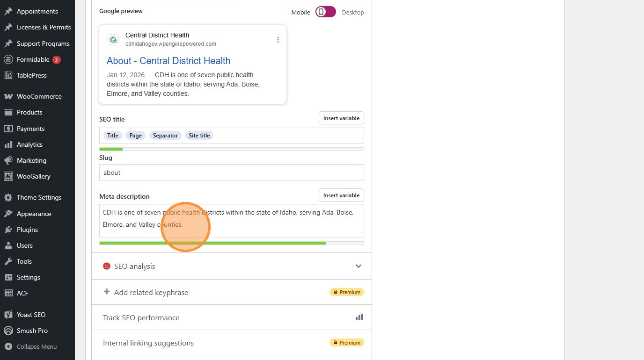
Task: Open the three-dot menu in Google preview
Action: point(278,40)
